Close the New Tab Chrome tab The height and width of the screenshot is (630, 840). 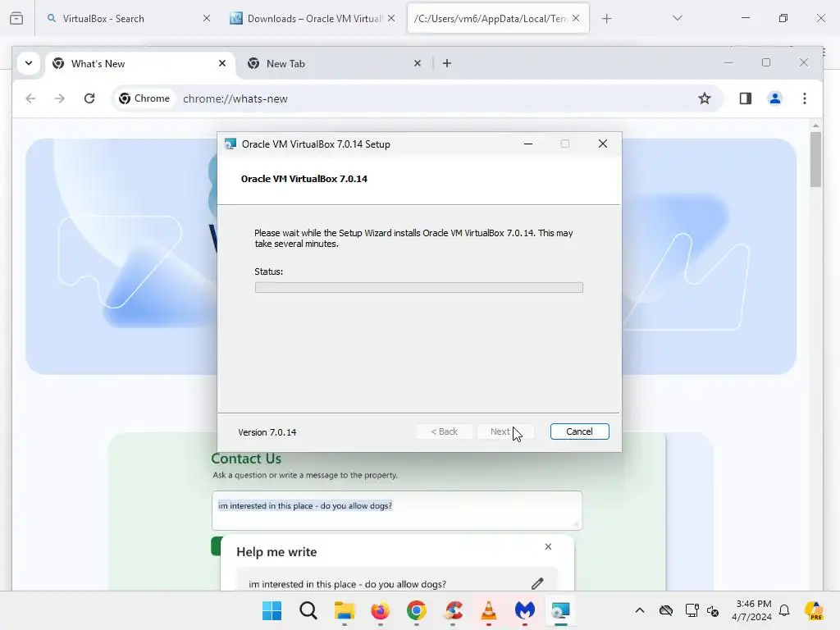pyautogui.click(x=418, y=64)
